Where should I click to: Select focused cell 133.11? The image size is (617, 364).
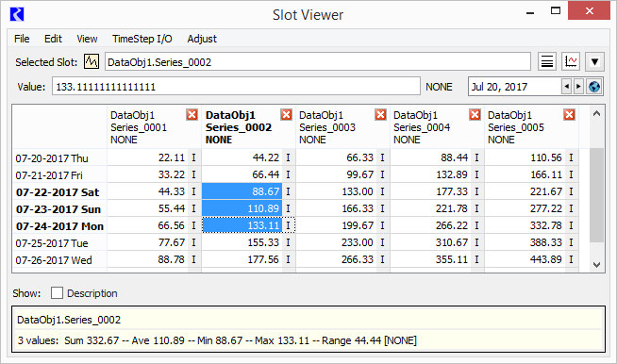pyautogui.click(x=242, y=225)
